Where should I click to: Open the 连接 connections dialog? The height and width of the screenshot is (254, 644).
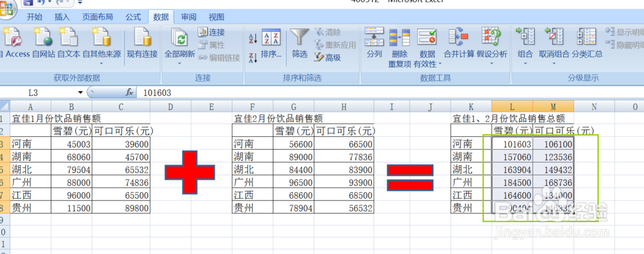tap(211, 32)
